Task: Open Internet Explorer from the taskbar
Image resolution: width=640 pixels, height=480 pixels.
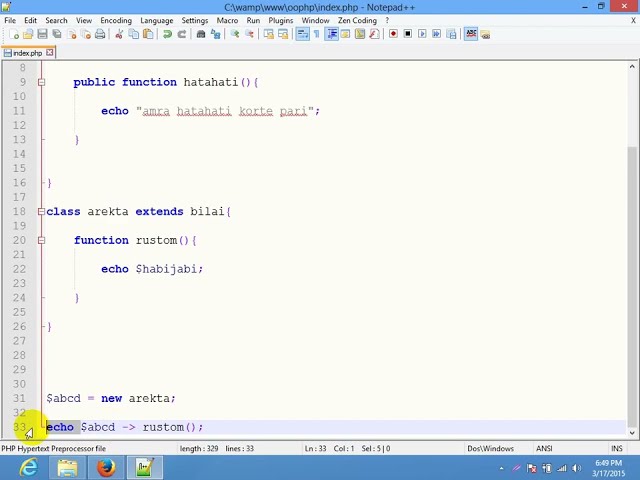Action: (29, 467)
